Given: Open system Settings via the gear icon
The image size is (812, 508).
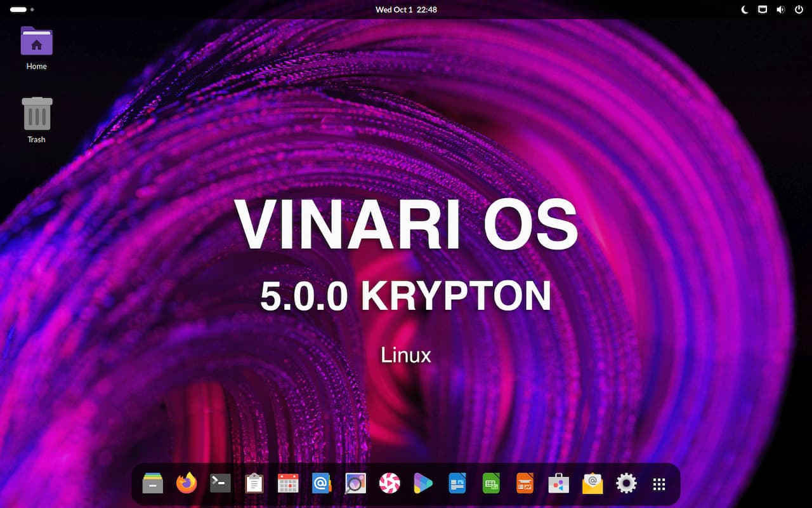Looking at the screenshot, I should [x=626, y=483].
